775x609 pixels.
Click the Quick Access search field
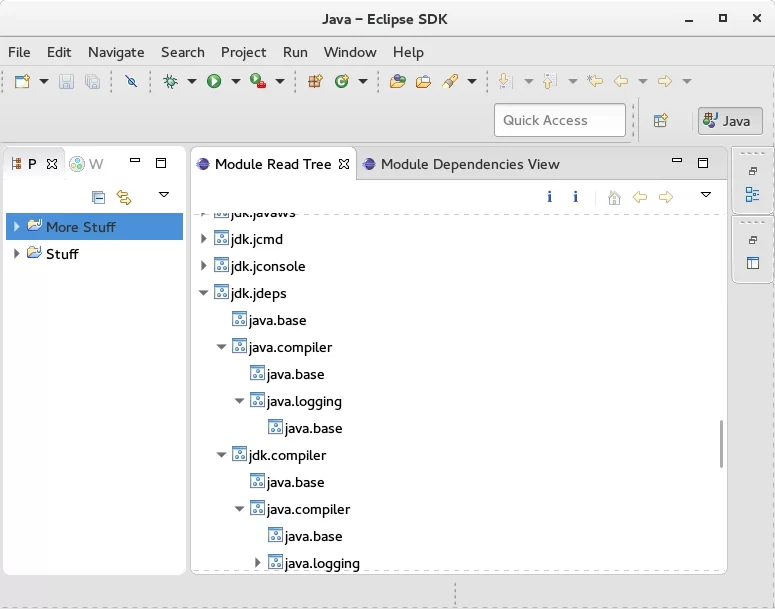coord(560,120)
